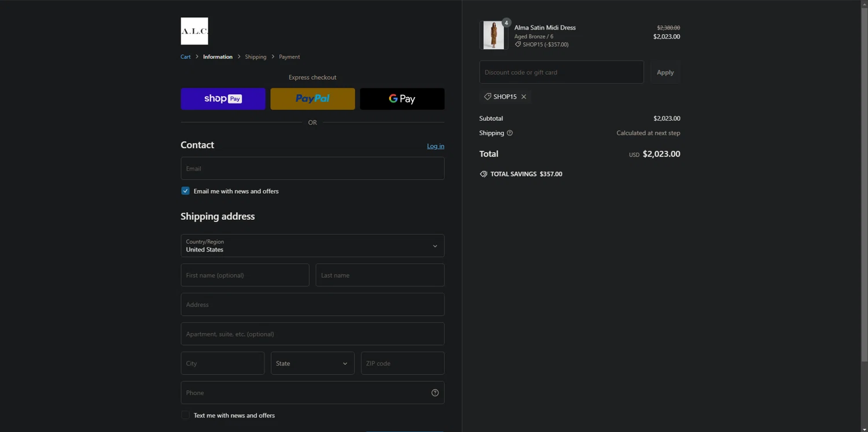Click the item quantity badge 4
The height and width of the screenshot is (432, 868).
pos(506,23)
